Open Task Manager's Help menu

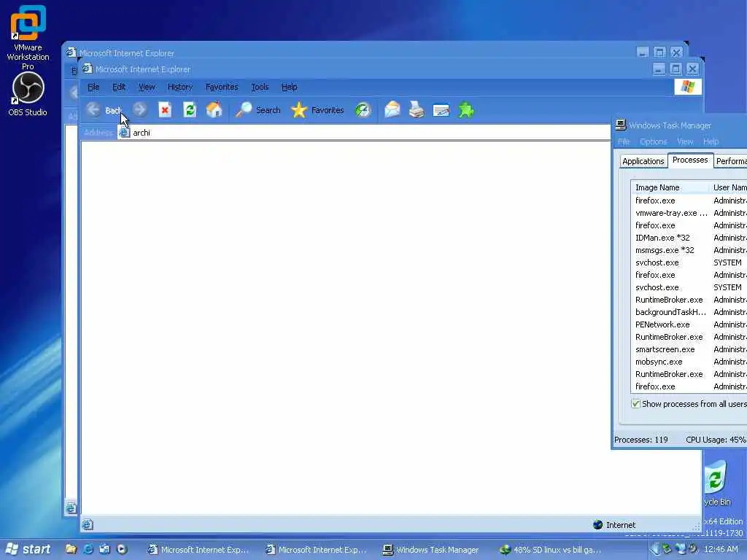tap(711, 141)
